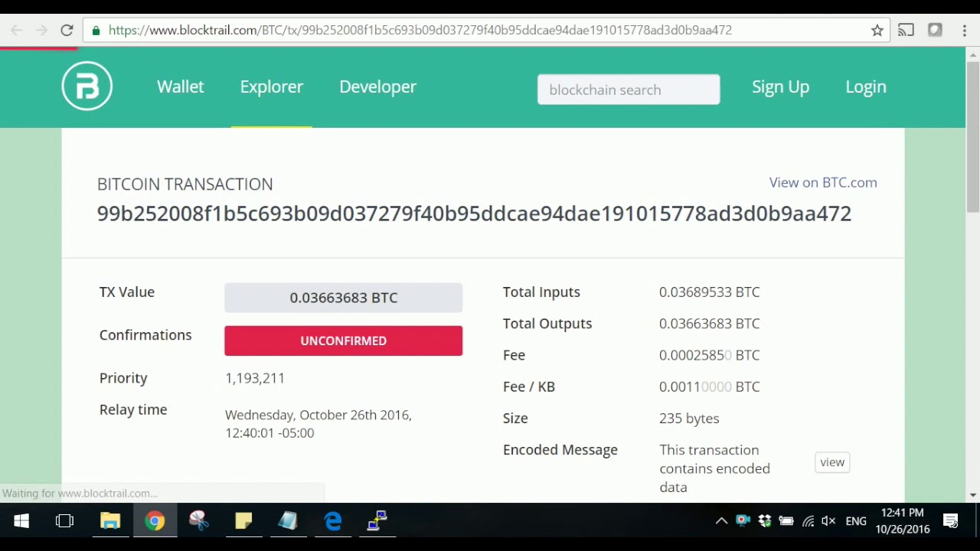Open the Action Center notifications icon

point(951,521)
